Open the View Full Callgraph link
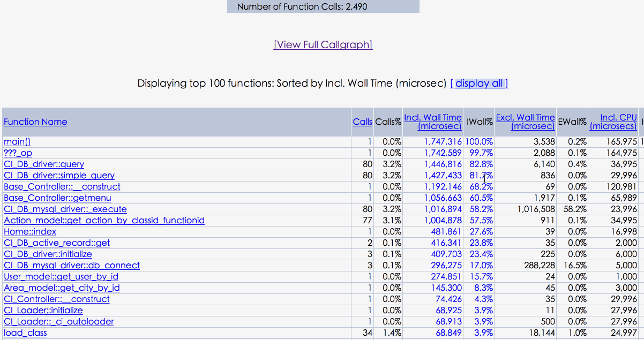 tap(323, 44)
